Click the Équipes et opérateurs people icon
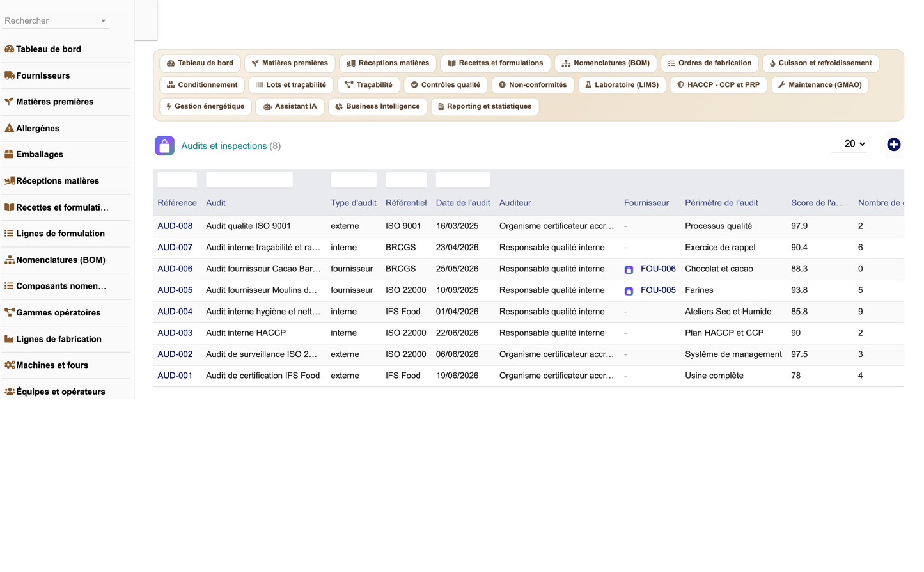924x572 pixels. 9,392
